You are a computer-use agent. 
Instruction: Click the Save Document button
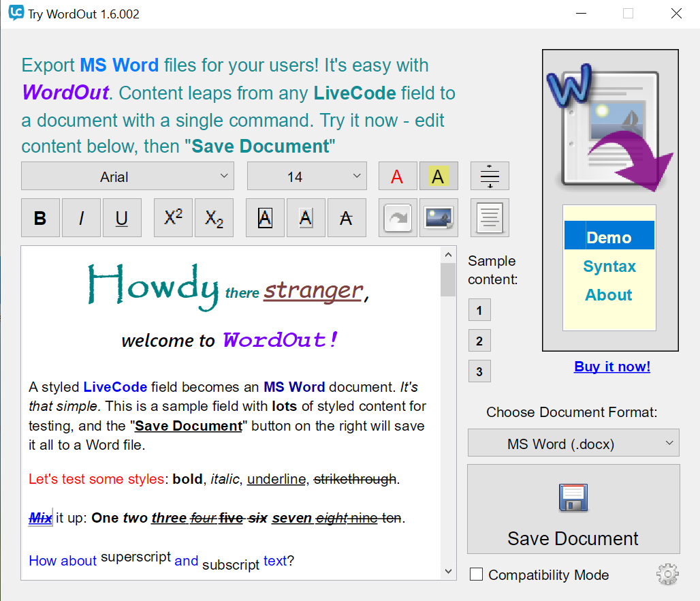click(573, 509)
